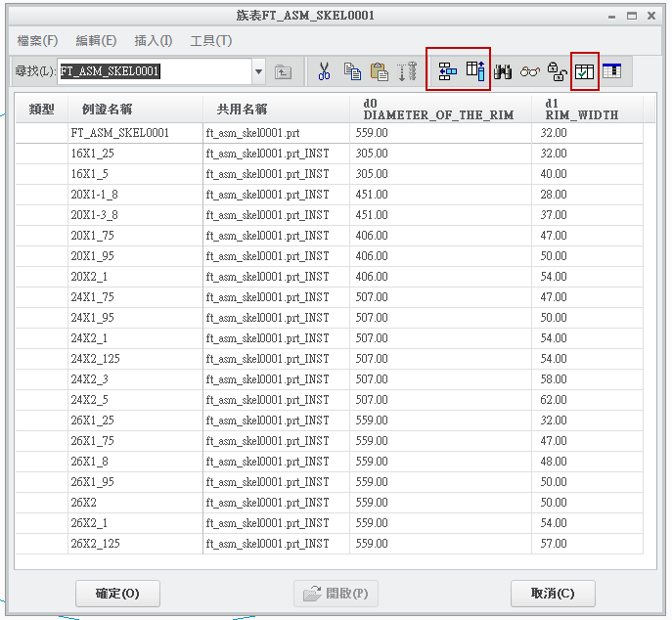Click the 尋找 field showing FT_ASM_SKEL0001

pyautogui.click(x=153, y=71)
